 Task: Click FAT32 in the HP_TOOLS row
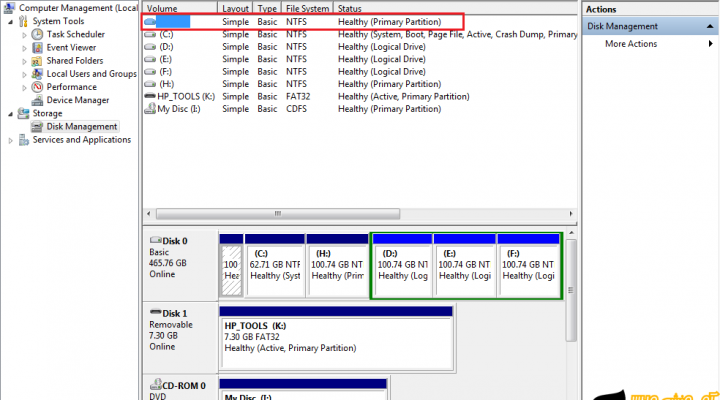298,96
